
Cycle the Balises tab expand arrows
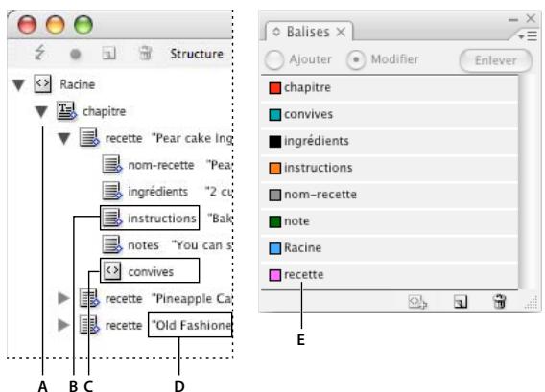tap(276, 32)
